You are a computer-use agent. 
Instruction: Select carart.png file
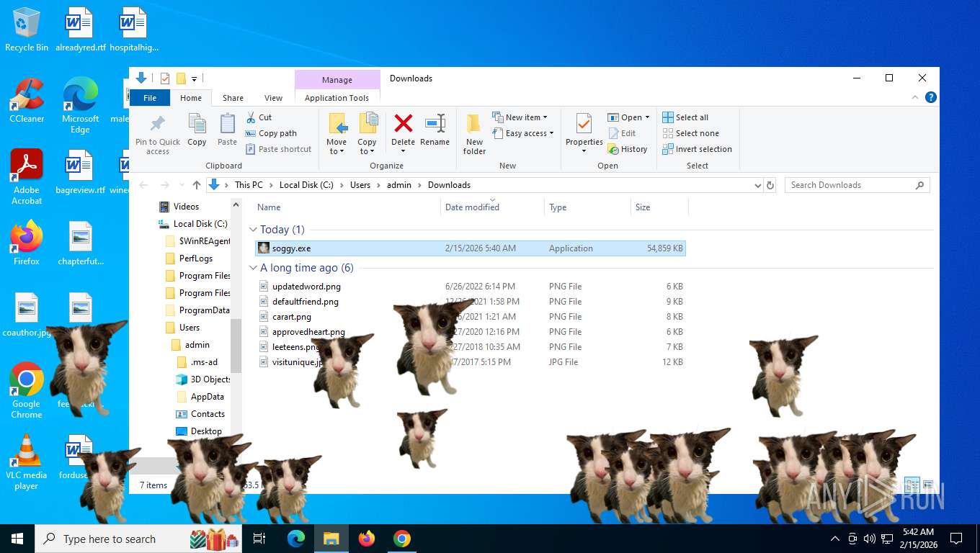click(x=471, y=317)
